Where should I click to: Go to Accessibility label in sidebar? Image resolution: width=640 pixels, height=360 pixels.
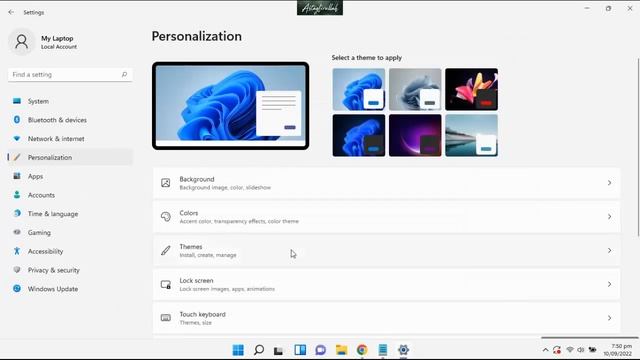tap(45, 251)
